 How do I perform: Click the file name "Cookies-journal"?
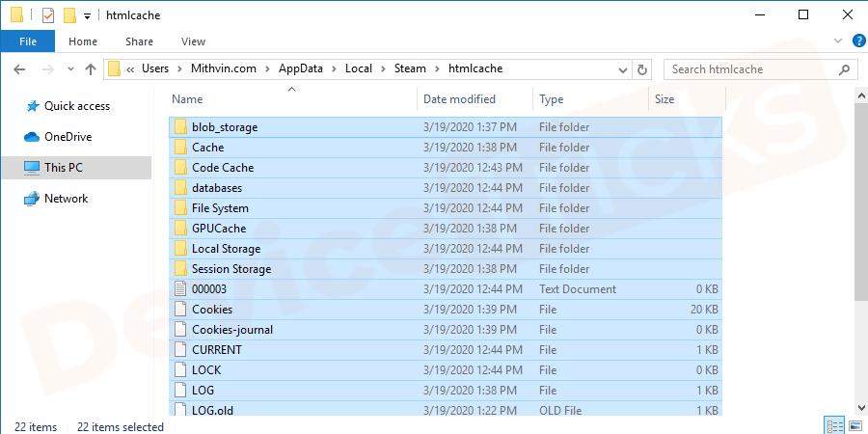tap(232, 330)
